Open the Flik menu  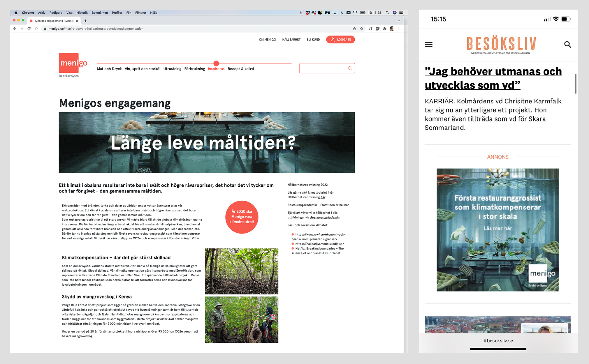coord(129,13)
